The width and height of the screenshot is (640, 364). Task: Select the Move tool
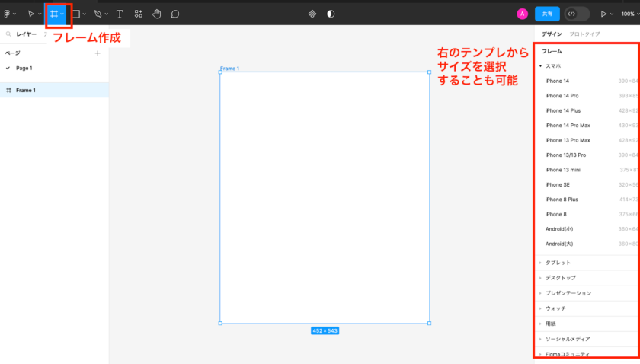coord(31,14)
